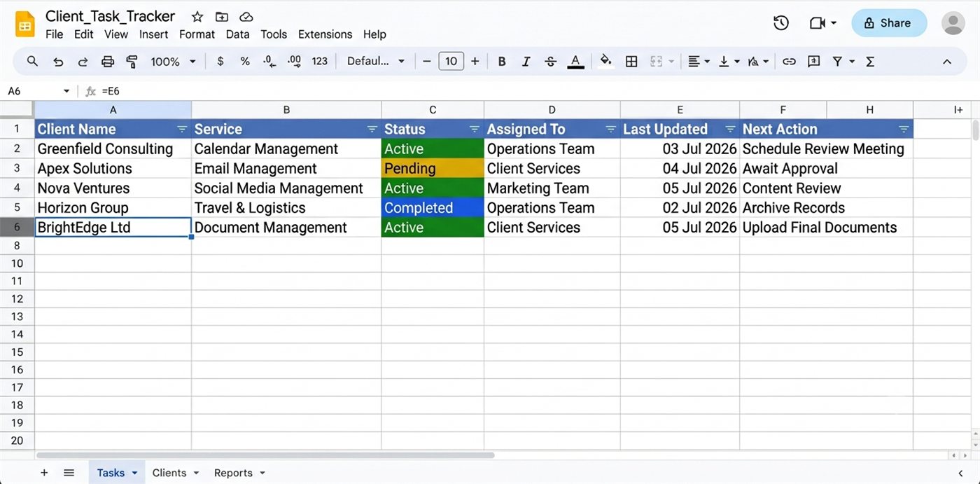
Task: Click the Google Sheets home logo
Action: coord(25,25)
